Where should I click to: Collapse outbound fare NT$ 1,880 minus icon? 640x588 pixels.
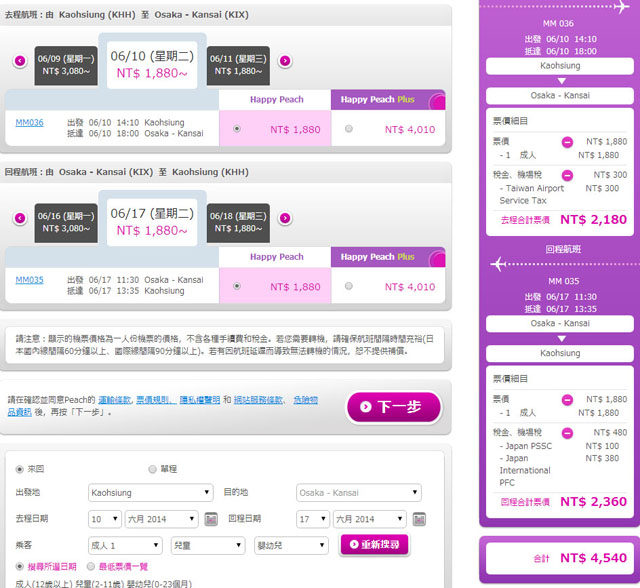567,142
